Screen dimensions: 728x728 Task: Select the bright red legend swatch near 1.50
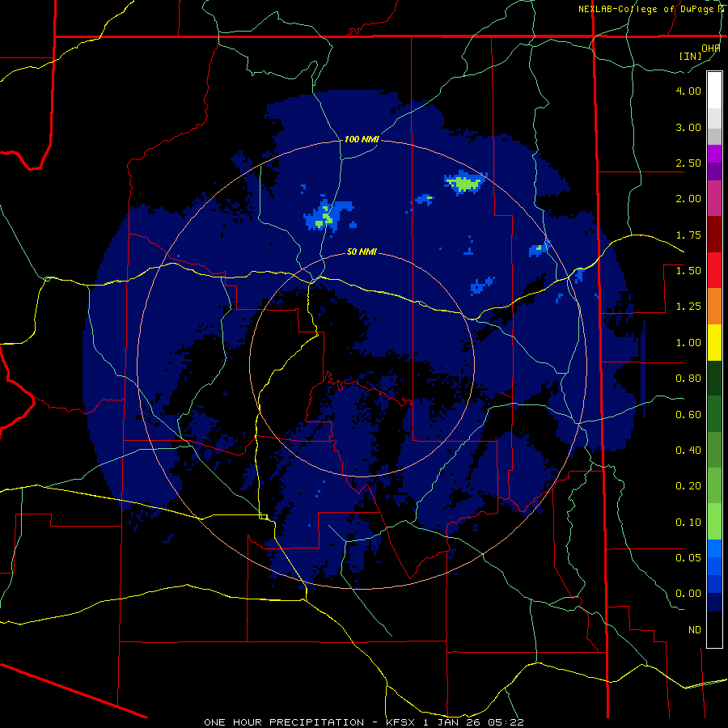pyautogui.click(x=714, y=270)
